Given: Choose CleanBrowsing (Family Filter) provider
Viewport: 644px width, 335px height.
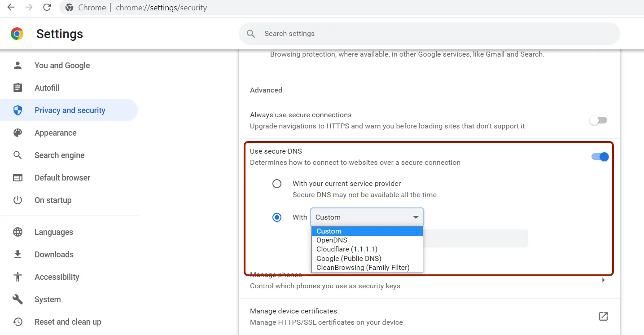Looking at the screenshot, I should 363,267.
